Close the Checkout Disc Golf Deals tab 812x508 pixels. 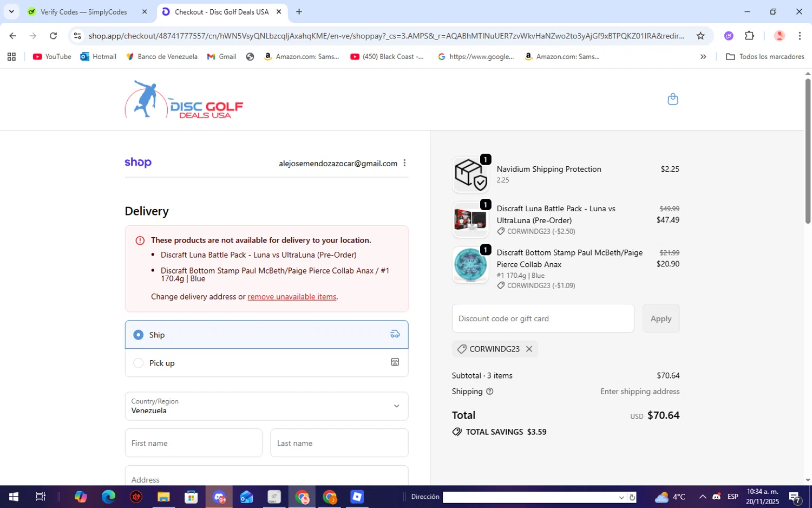[279, 12]
